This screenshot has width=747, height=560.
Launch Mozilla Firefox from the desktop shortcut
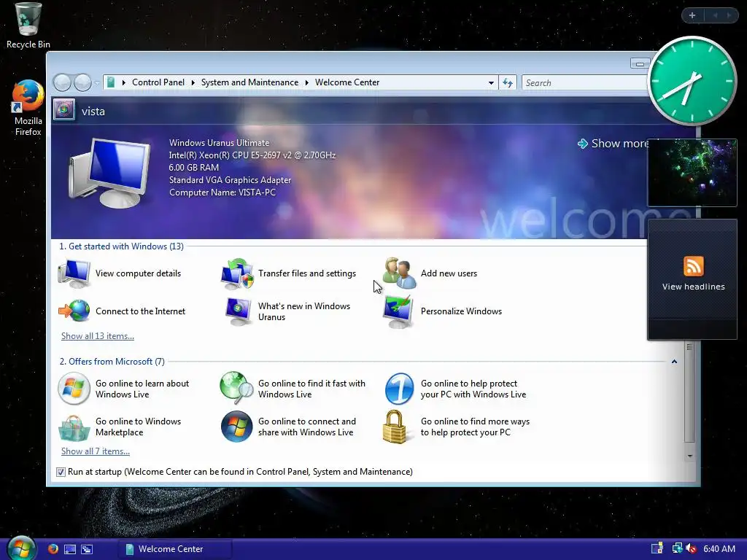(28, 108)
